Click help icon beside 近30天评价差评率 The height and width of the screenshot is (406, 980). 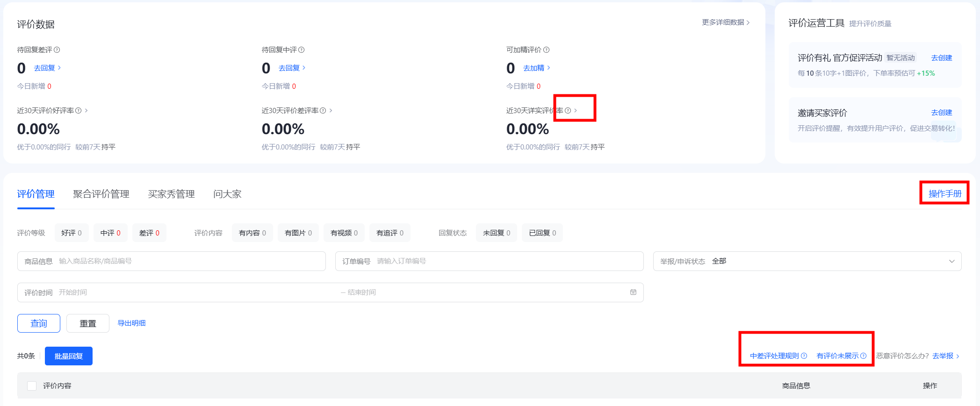(323, 111)
